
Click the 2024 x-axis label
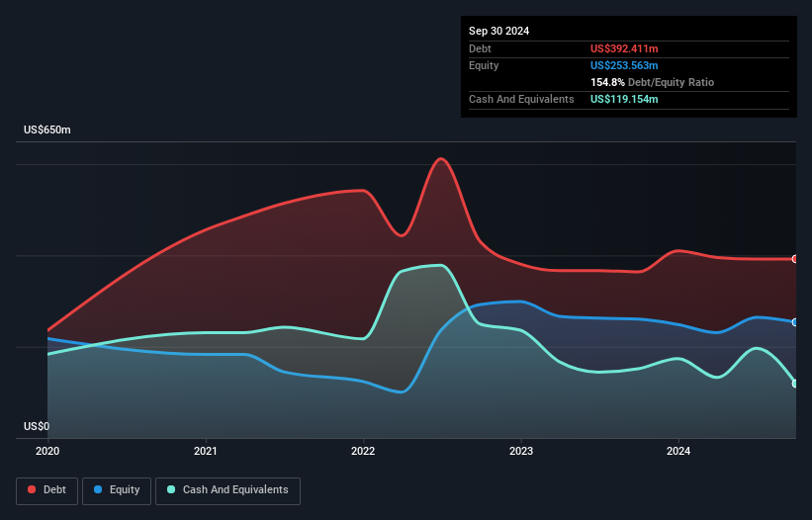678,451
